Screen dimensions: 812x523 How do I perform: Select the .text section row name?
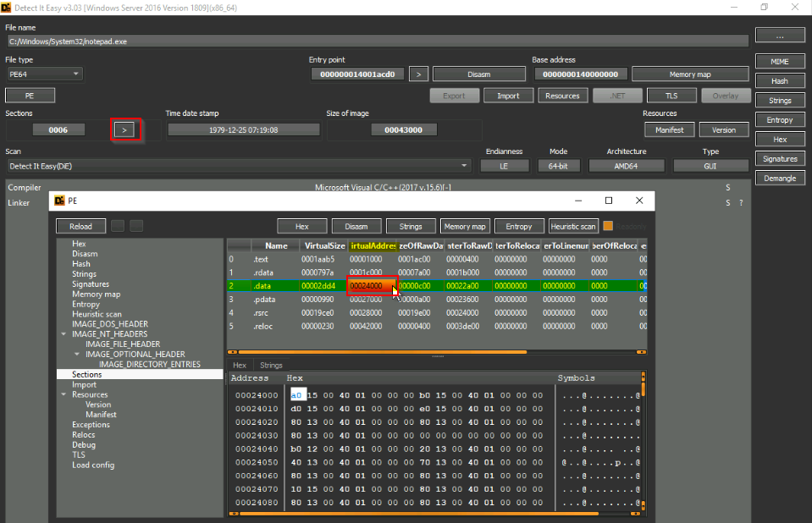[261, 259]
